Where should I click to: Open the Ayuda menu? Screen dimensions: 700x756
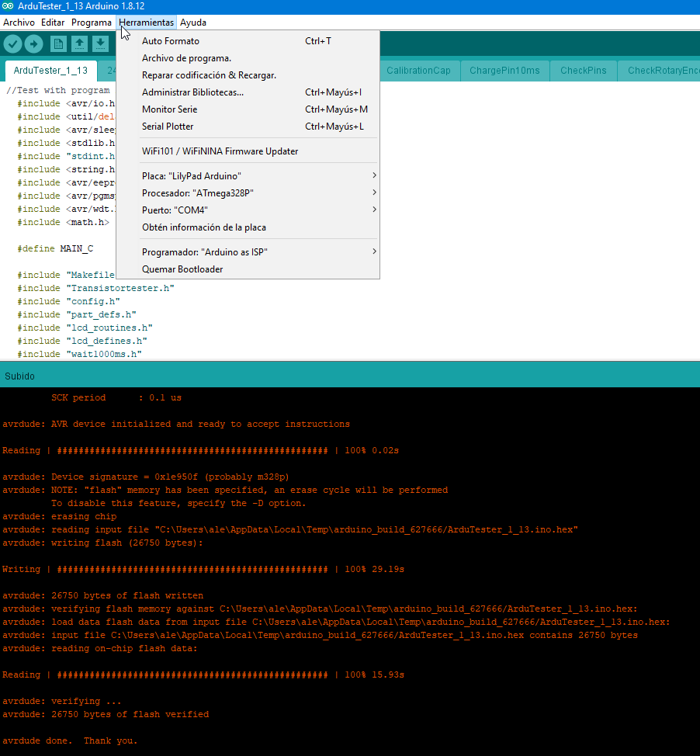192,23
